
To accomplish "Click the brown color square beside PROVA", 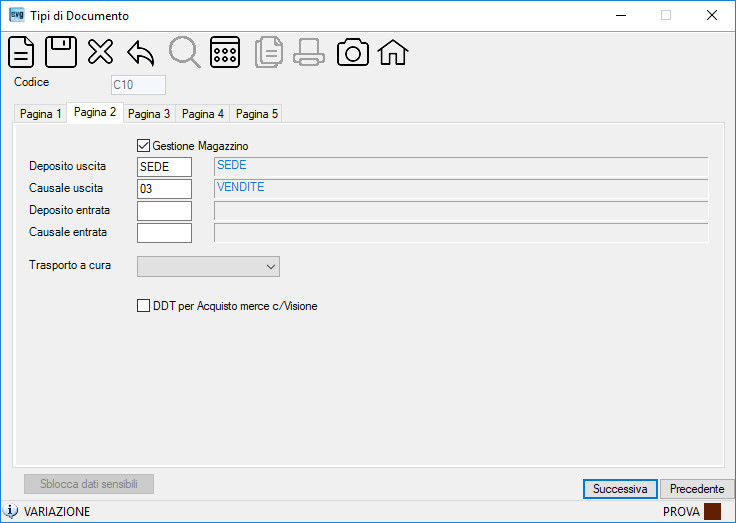I will (712, 511).
